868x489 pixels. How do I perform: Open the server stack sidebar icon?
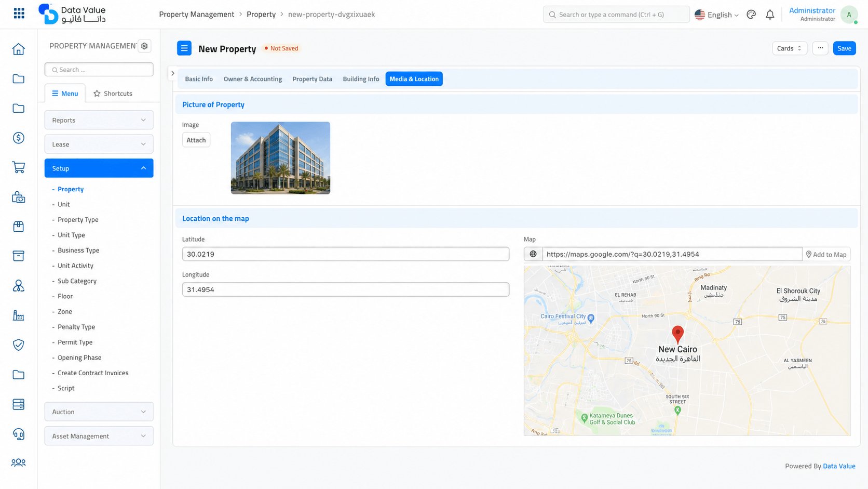click(19, 404)
